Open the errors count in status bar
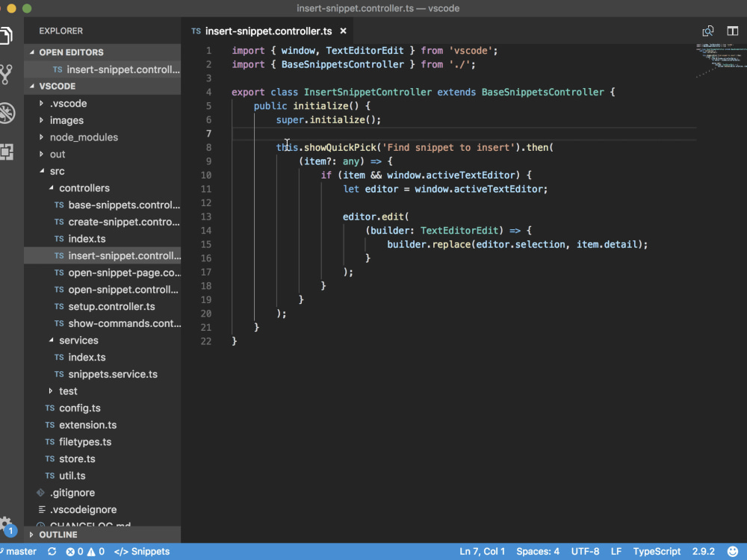The image size is (747, 560). tap(75, 552)
